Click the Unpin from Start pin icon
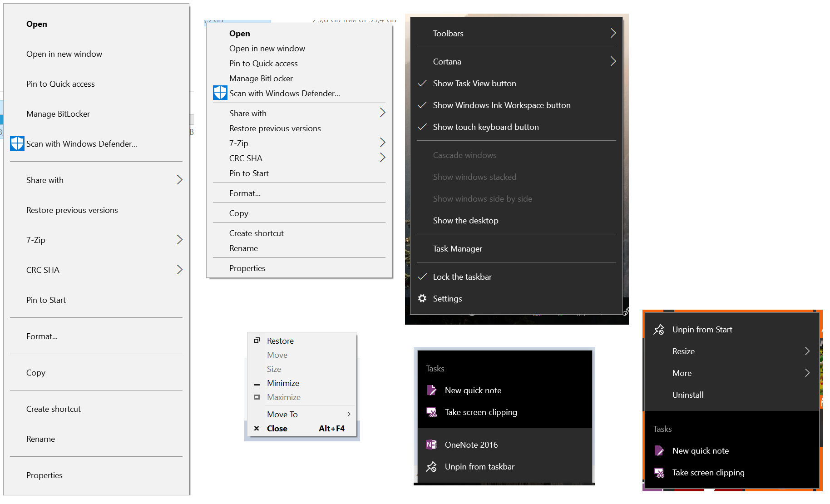830x504 pixels. tap(659, 329)
